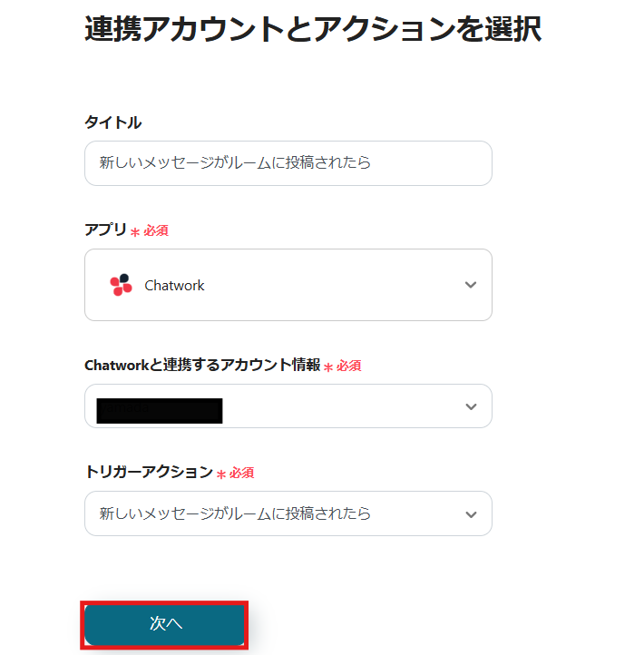The height and width of the screenshot is (655, 644).
Task: Click the アプリ field label
Action: [105, 230]
